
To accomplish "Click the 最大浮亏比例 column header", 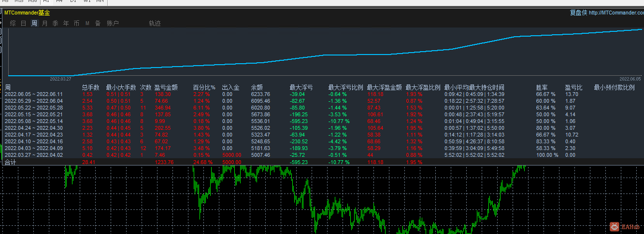I will click(346, 88).
